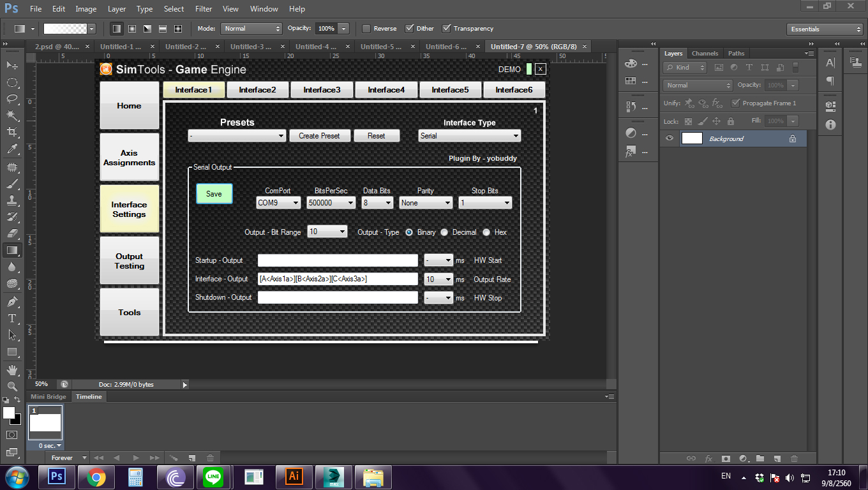Click the gradient preview swatch in options bar
This screenshot has width=868, height=490.
(x=65, y=29)
